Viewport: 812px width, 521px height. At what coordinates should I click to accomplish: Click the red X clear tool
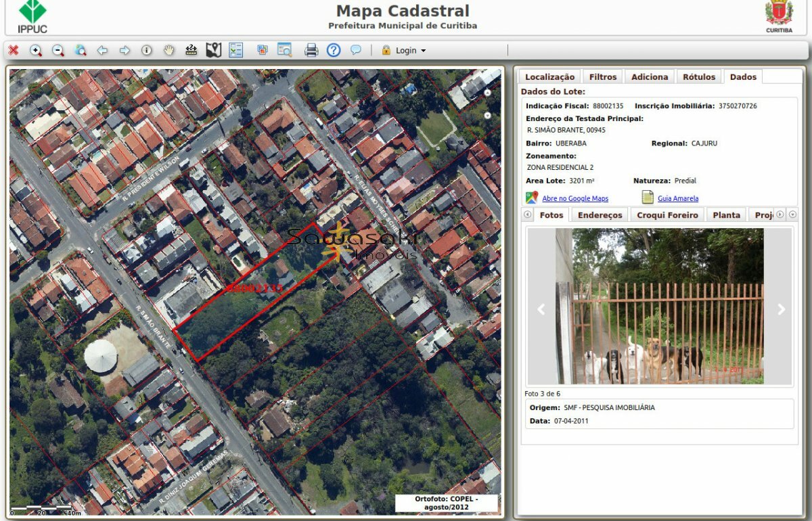(x=14, y=50)
